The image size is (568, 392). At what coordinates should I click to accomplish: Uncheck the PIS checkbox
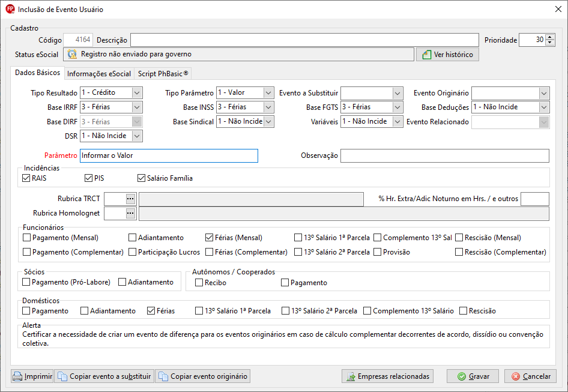(x=88, y=178)
